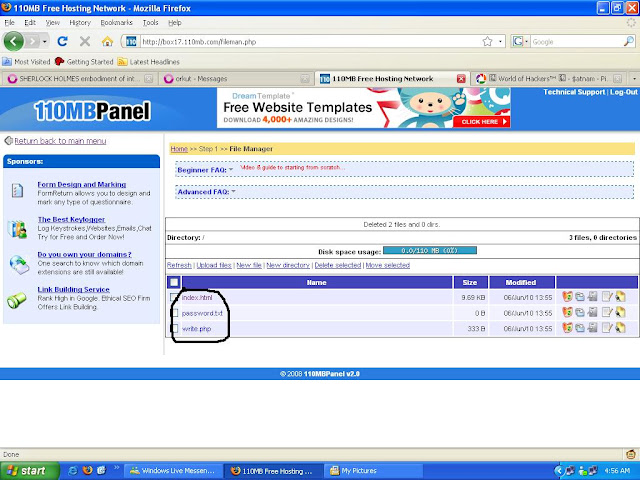Switch to the World of Hackers tab
This screenshot has width=640, height=480.
click(x=549, y=78)
